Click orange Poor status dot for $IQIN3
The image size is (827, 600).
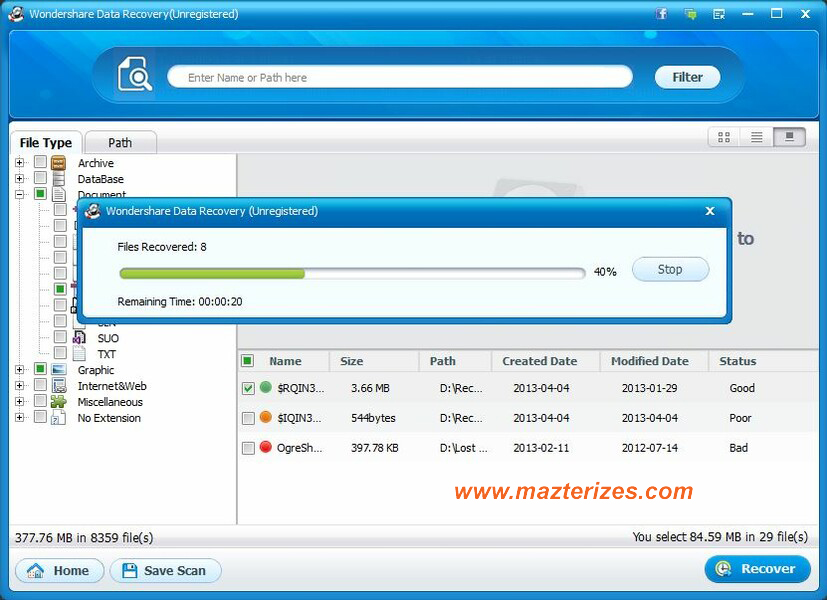(266, 417)
